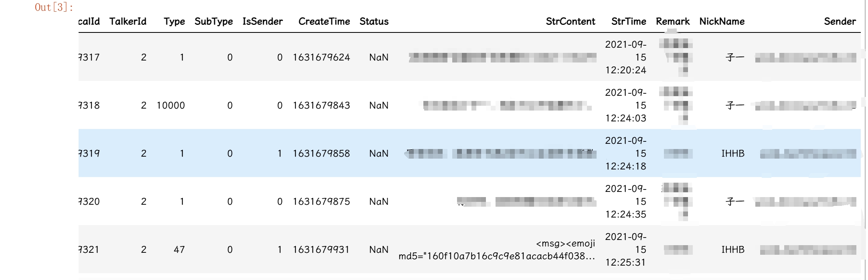Click the Type cell showing 47
This screenshot has width=868, height=280.
[179, 250]
